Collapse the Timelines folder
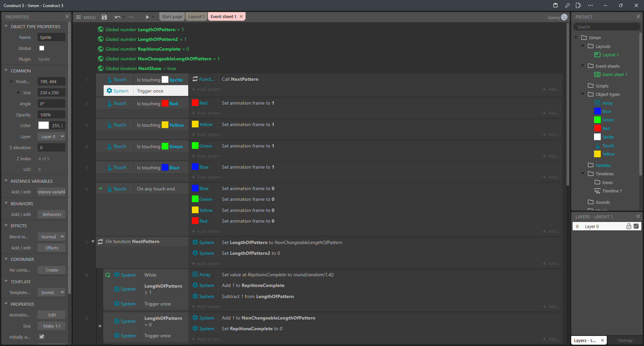Viewport: 644px width, 346px height. (583, 173)
